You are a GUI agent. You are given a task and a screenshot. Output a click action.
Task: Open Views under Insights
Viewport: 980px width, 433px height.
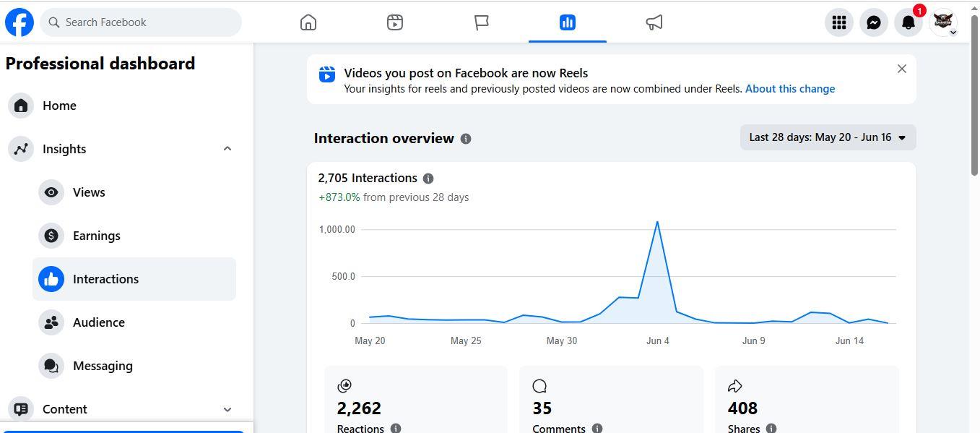click(134, 192)
